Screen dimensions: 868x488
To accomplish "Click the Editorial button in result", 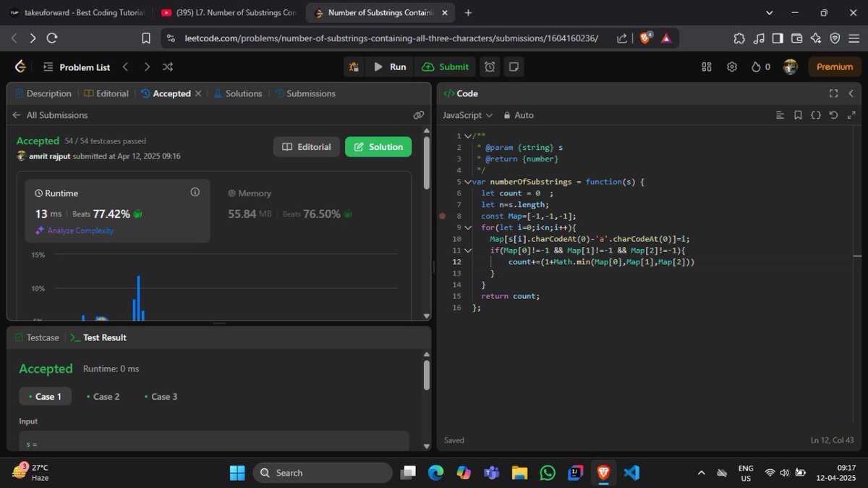I will click(x=307, y=147).
